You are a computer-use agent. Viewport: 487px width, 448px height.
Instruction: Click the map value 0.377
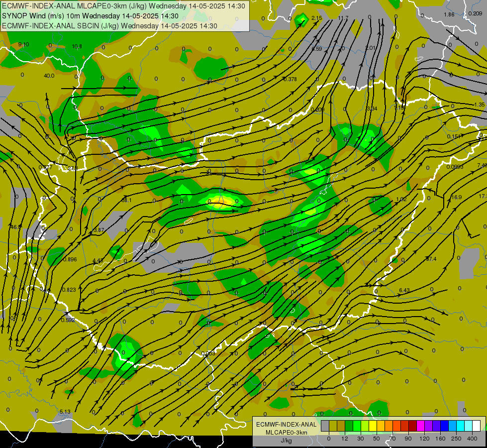45,168
